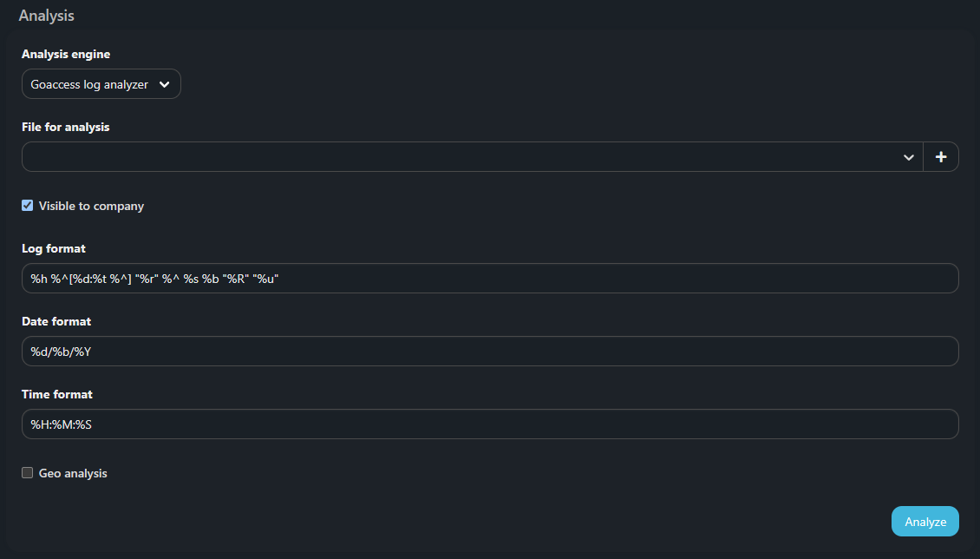
Task: Click the 'Time format' field label
Action: [x=57, y=395]
